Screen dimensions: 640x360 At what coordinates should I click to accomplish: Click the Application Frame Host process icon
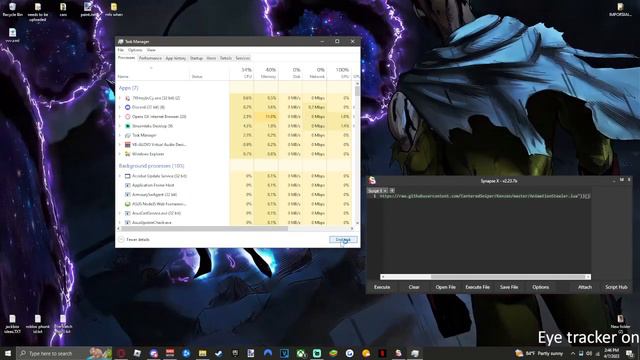coord(127,185)
